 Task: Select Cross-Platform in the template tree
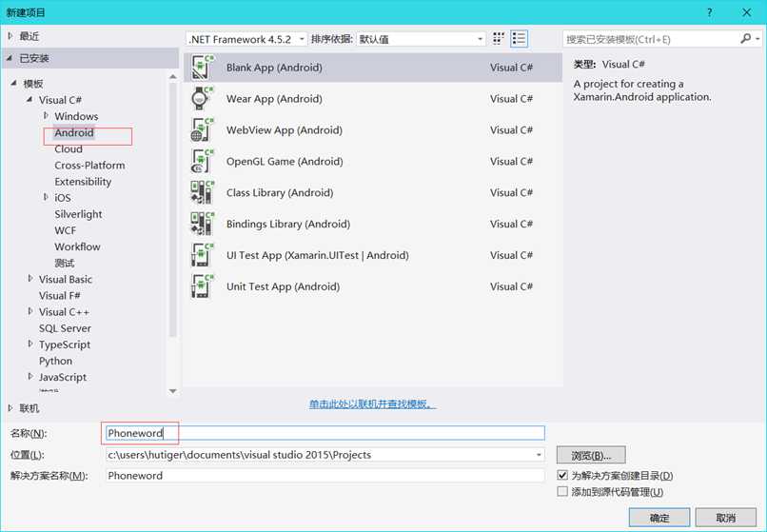click(89, 165)
